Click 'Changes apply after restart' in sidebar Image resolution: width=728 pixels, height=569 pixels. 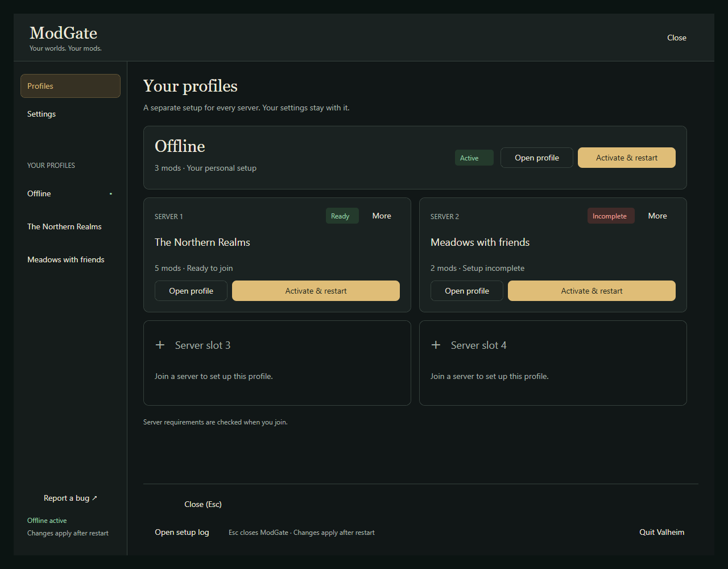[68, 533]
